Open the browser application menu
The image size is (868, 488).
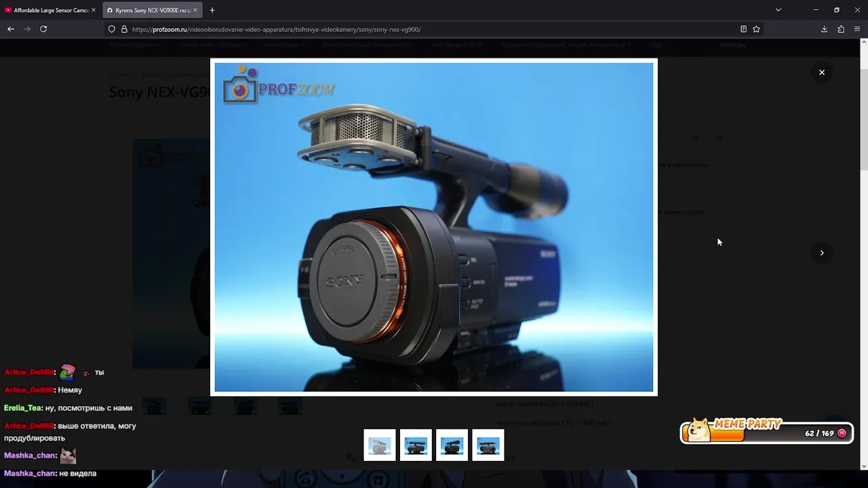(x=858, y=29)
